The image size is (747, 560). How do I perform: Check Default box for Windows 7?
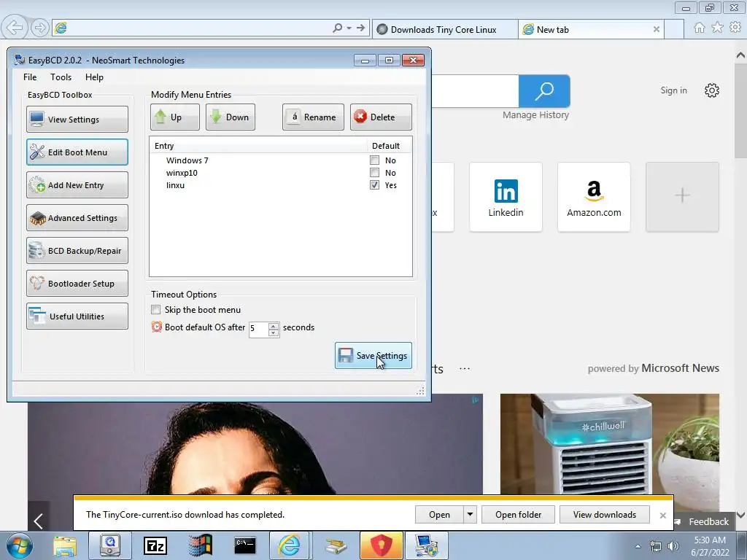click(x=374, y=160)
